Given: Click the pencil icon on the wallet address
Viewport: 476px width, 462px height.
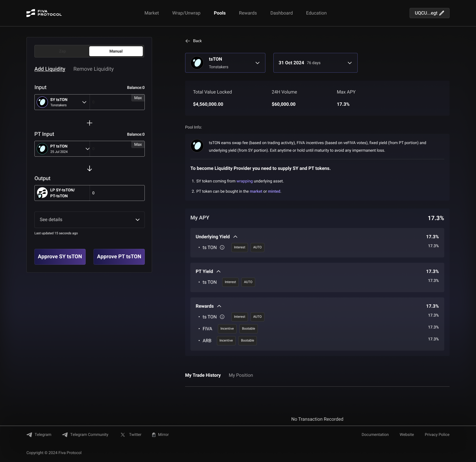Looking at the screenshot, I should click(442, 13).
